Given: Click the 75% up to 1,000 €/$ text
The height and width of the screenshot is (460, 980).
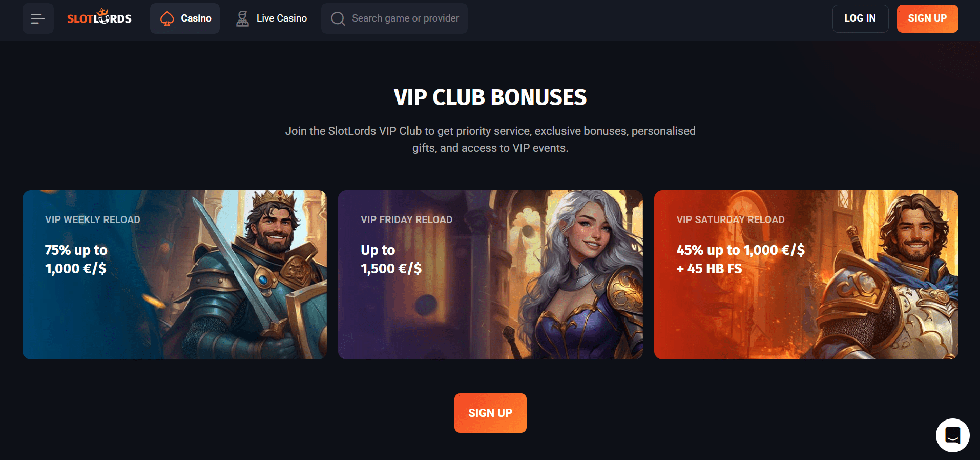Looking at the screenshot, I should point(76,259).
